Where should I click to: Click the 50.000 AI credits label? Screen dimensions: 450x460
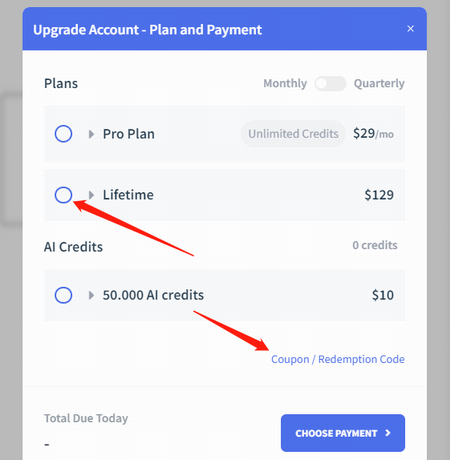153,295
